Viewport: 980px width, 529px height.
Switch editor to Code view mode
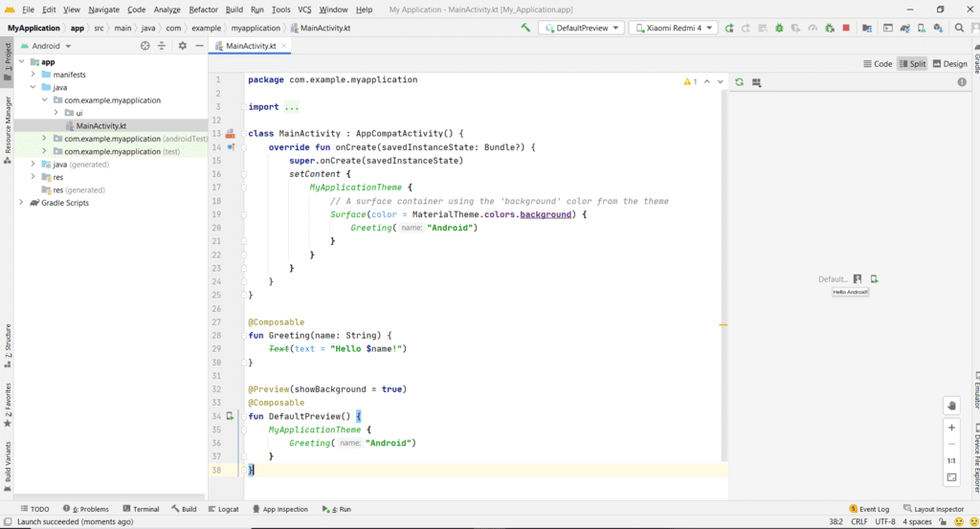click(x=877, y=64)
